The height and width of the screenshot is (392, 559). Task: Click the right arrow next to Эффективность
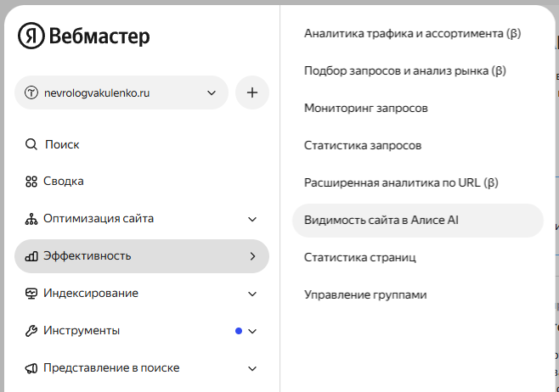click(253, 256)
